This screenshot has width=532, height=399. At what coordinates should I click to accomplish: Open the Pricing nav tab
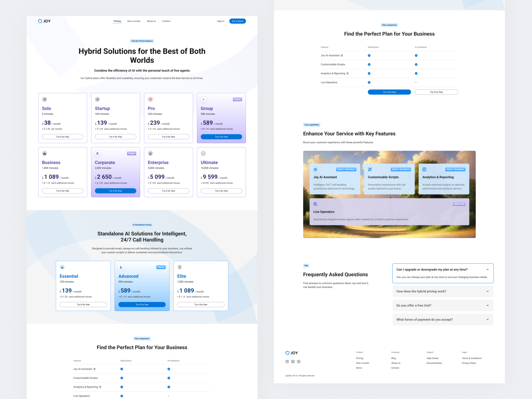pyautogui.click(x=117, y=21)
